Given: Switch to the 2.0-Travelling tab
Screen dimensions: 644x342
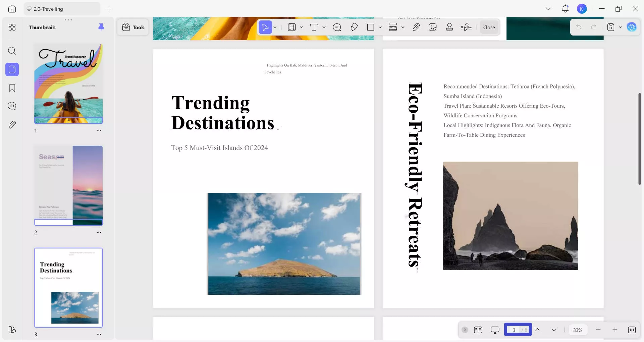Looking at the screenshot, I should coord(62,9).
